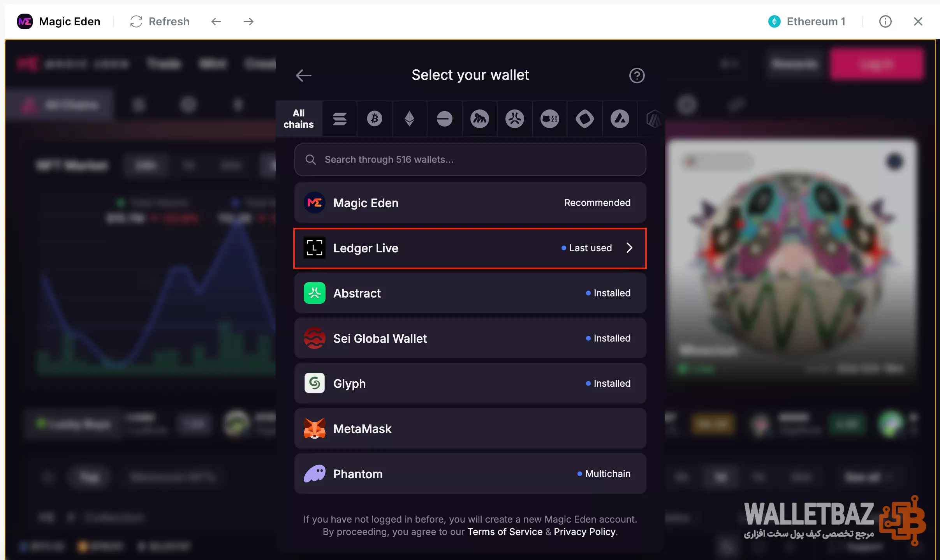Open the help question mark icon
The image size is (940, 560).
click(637, 76)
